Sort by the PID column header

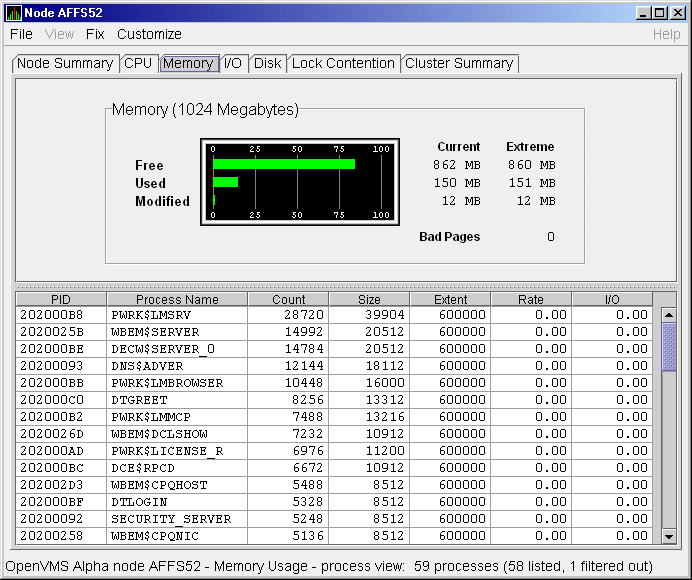coord(59,299)
